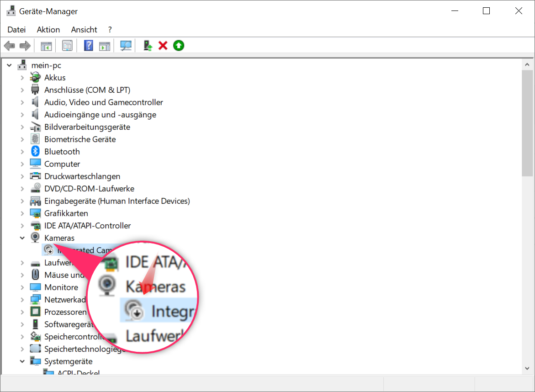Expand the Grafikkarten node

coord(22,213)
